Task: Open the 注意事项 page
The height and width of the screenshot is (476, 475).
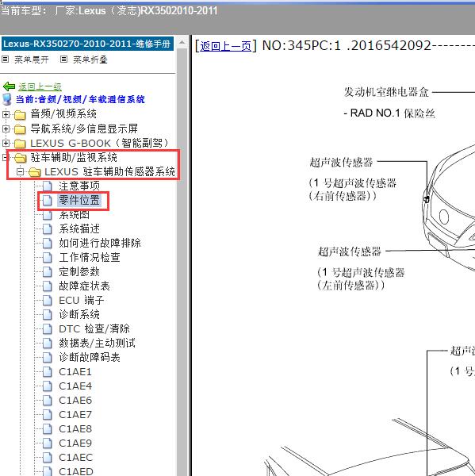Action: click(79, 186)
